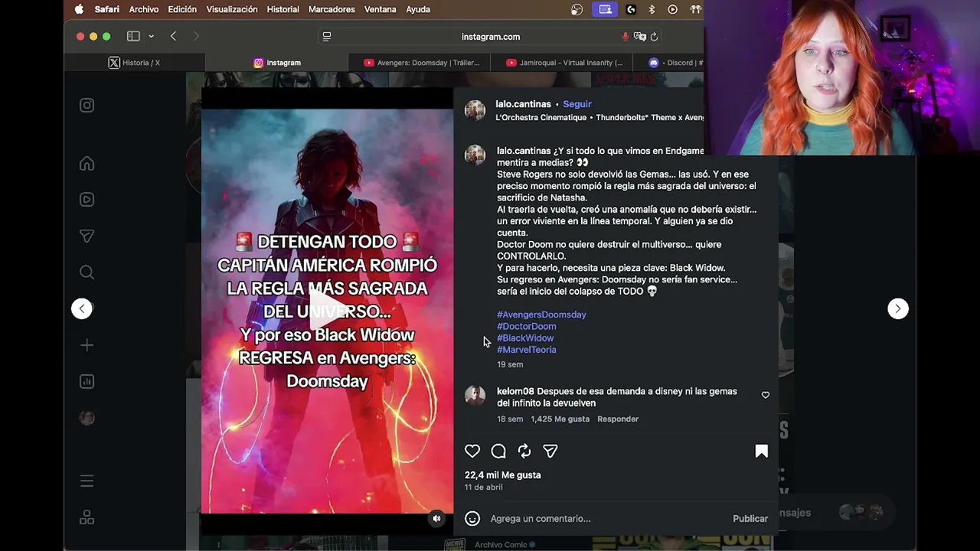Click Publicar to post the comment
The height and width of the screenshot is (551, 980).
(750, 518)
